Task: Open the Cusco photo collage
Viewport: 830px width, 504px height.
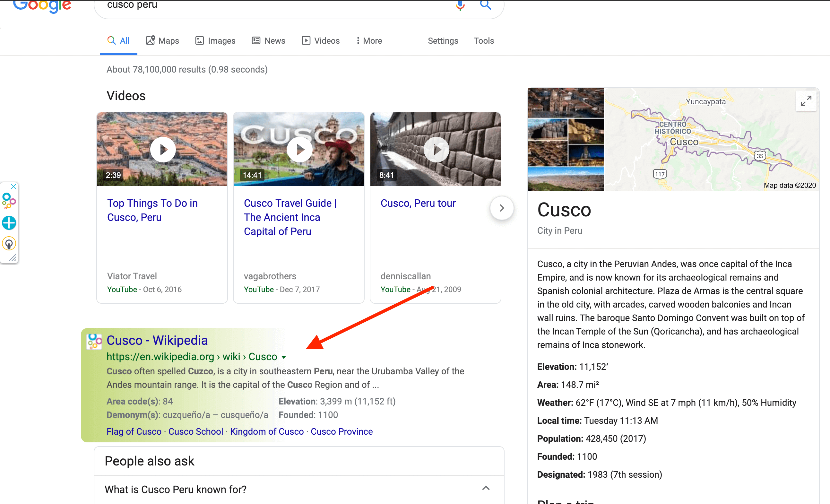Action: pyautogui.click(x=566, y=139)
